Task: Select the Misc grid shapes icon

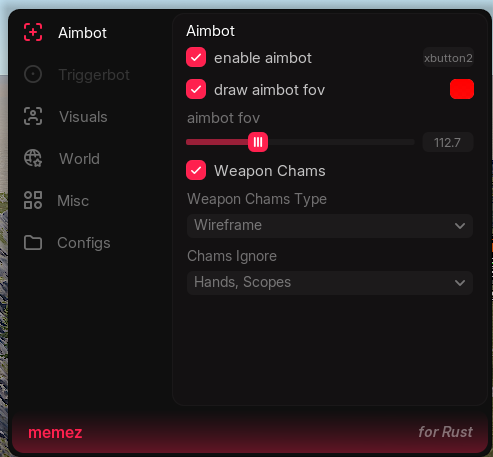Action: (x=33, y=200)
